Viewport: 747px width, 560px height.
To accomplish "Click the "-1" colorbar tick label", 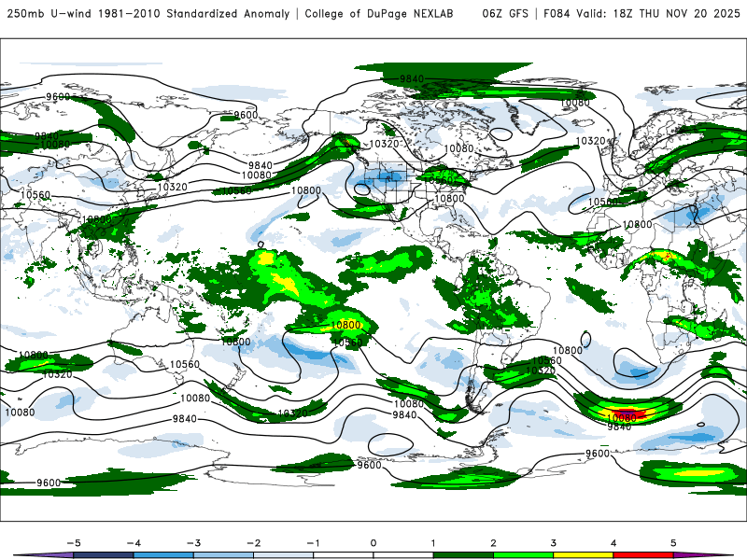I will (x=313, y=543).
